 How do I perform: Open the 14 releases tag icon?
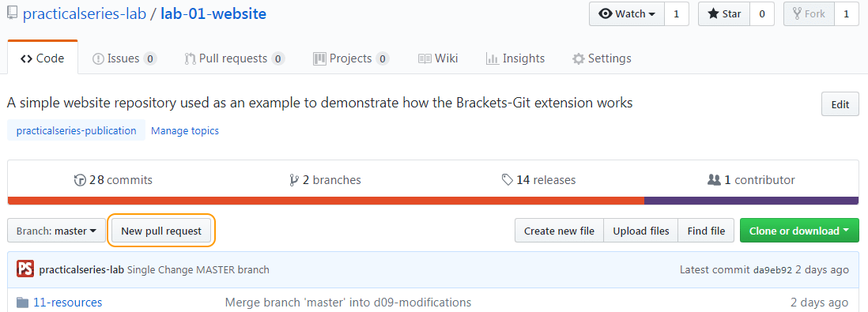(507, 180)
